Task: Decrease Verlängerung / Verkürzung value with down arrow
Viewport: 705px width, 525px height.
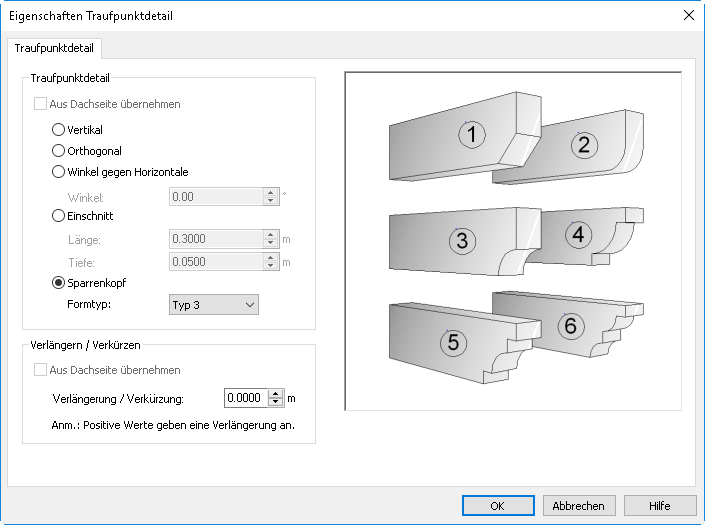Action: click(x=276, y=402)
